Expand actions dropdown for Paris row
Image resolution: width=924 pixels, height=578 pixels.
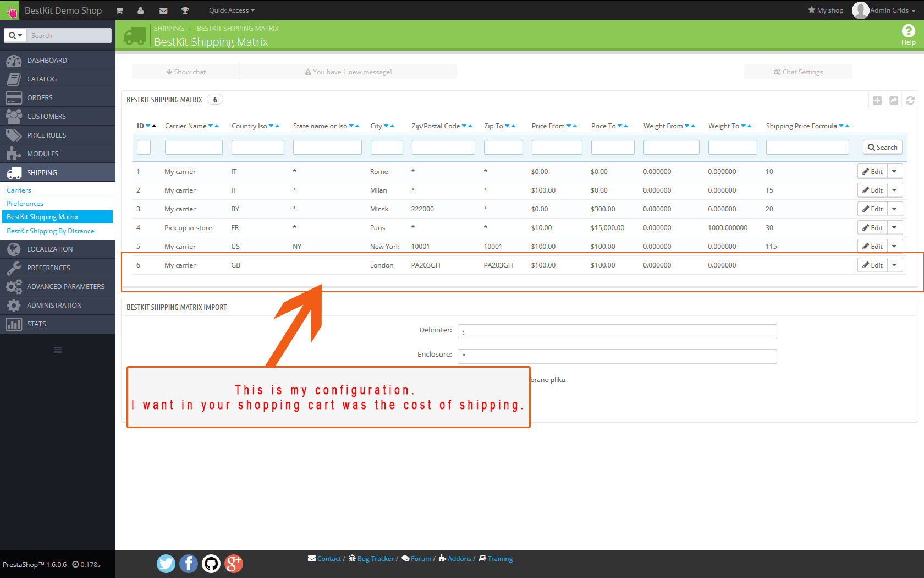(x=895, y=228)
